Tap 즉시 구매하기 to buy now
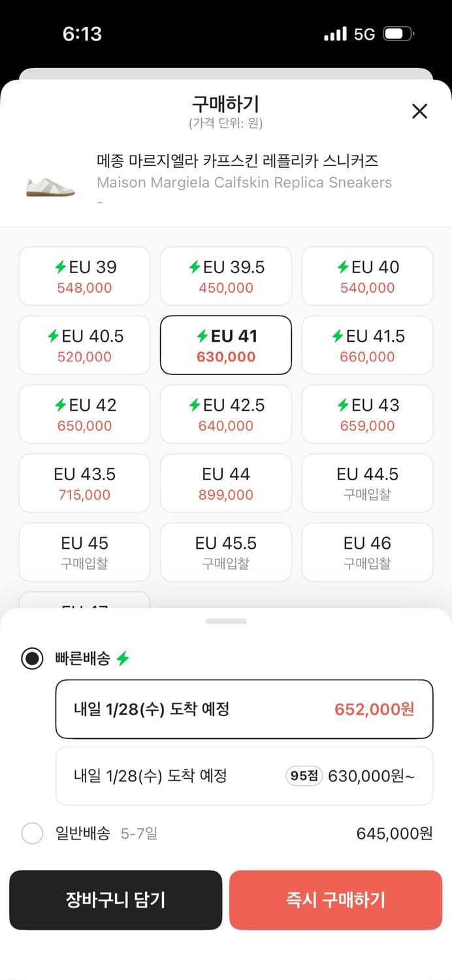The image size is (452, 980). pyautogui.click(x=335, y=900)
